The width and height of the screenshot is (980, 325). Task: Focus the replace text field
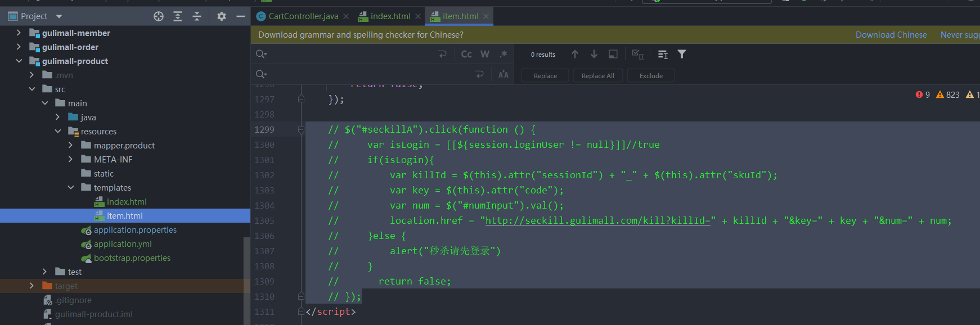371,74
